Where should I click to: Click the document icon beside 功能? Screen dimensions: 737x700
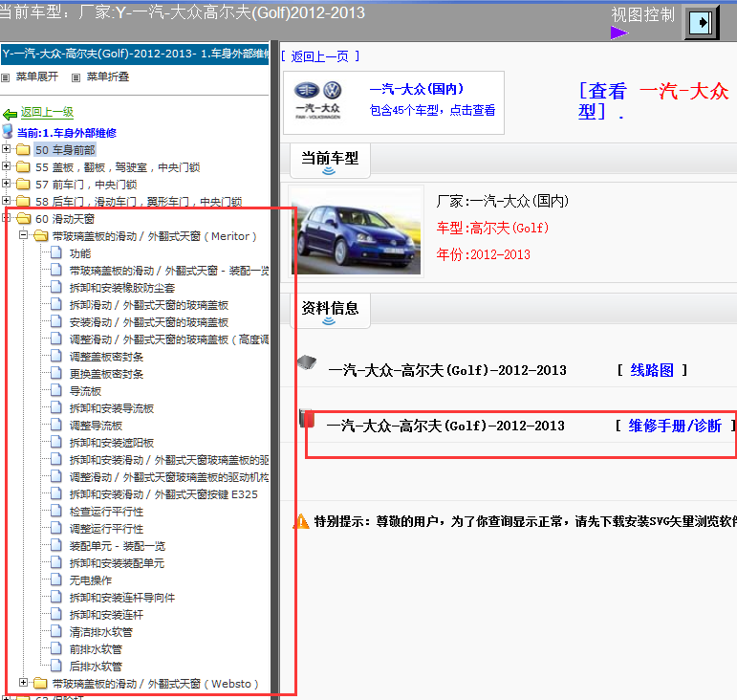(x=56, y=252)
